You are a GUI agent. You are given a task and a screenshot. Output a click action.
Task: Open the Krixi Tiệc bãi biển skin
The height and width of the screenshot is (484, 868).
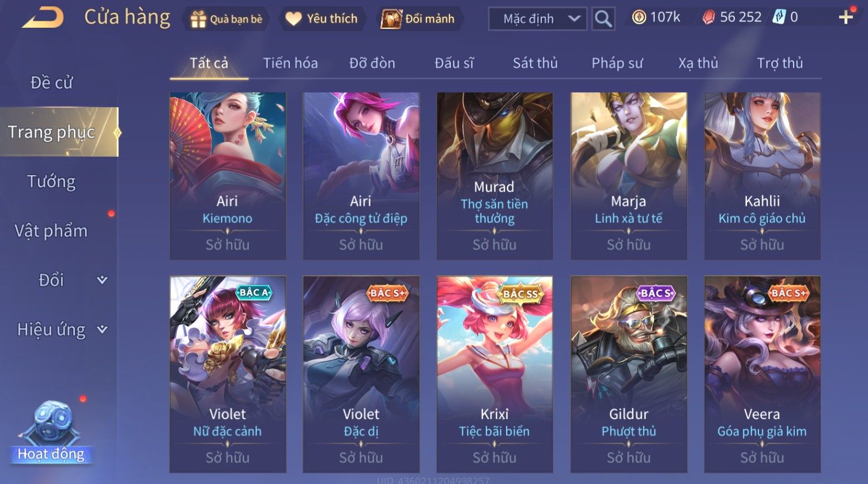495,375
